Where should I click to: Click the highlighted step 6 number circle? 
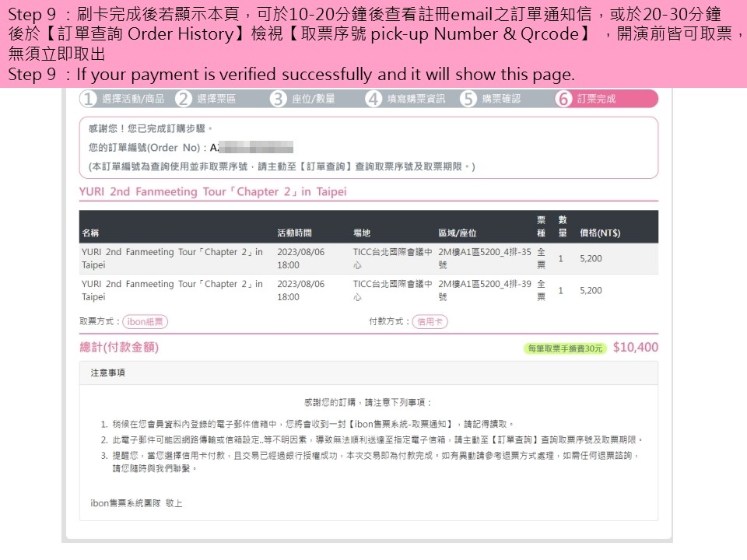[564, 99]
